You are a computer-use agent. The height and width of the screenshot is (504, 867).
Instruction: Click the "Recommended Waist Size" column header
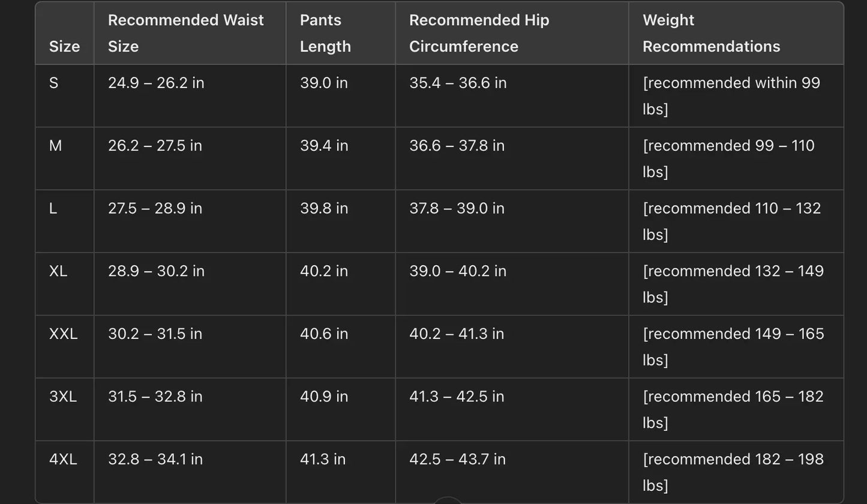click(x=186, y=33)
